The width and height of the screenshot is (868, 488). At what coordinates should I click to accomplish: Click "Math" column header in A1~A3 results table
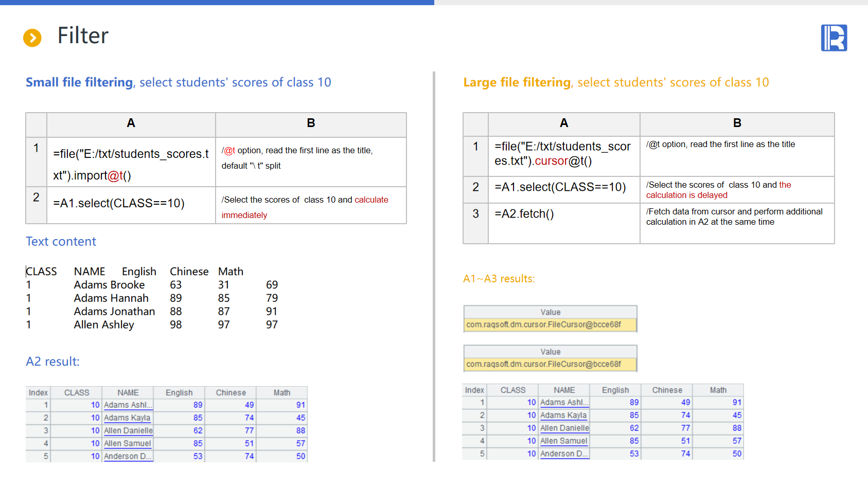(718, 390)
